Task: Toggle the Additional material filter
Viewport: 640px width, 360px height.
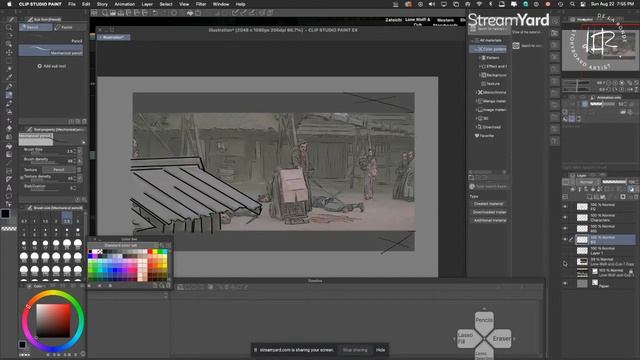Action: 489,220
